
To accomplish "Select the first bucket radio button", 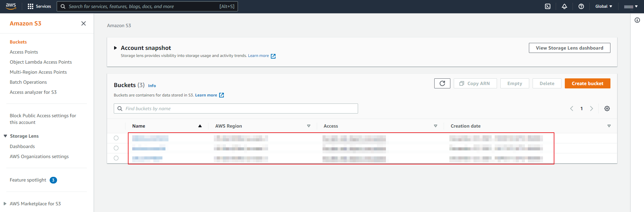I will point(116,138).
